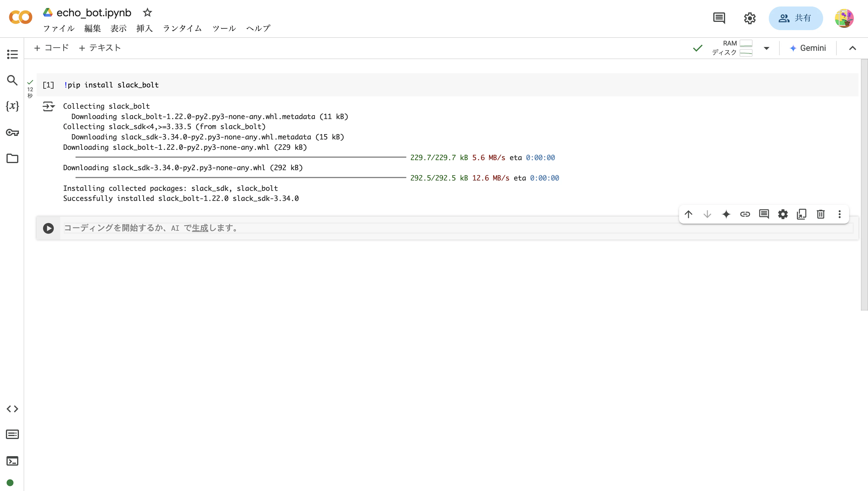The image size is (868, 491).
Task: Focus the empty code cell editor
Action: [x=458, y=228]
